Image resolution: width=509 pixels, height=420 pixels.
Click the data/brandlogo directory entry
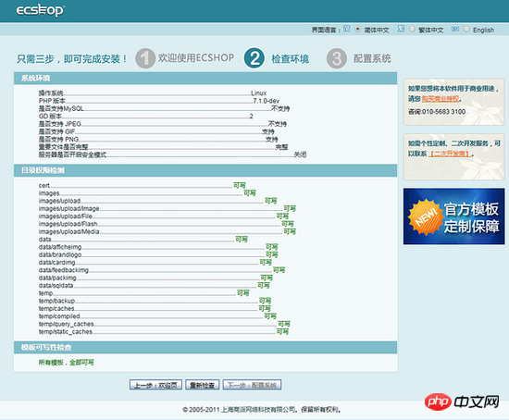point(60,254)
